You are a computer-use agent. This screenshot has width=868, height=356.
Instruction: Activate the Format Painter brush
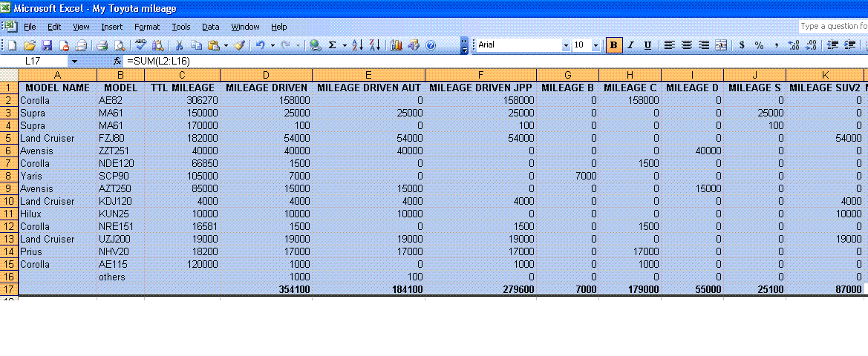(240, 45)
